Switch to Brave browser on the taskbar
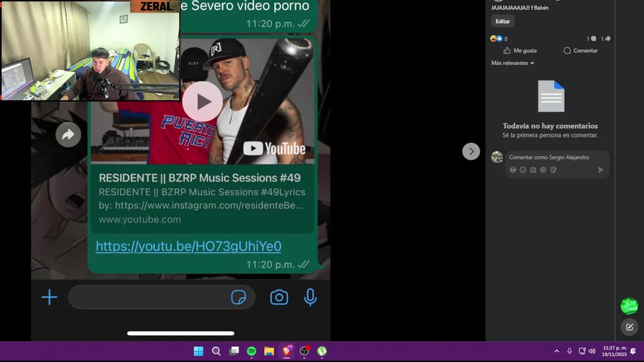Viewport: 644px width, 362px height. point(287,351)
